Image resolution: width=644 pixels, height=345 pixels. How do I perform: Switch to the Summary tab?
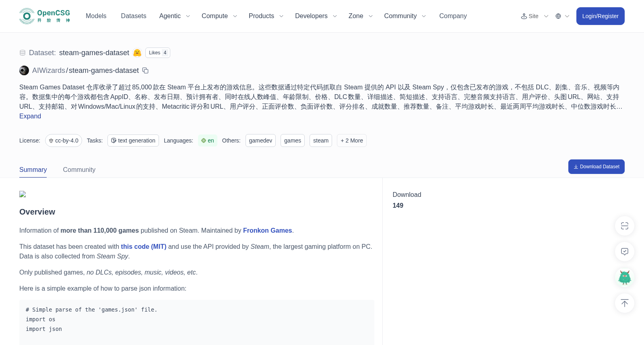pyautogui.click(x=33, y=169)
